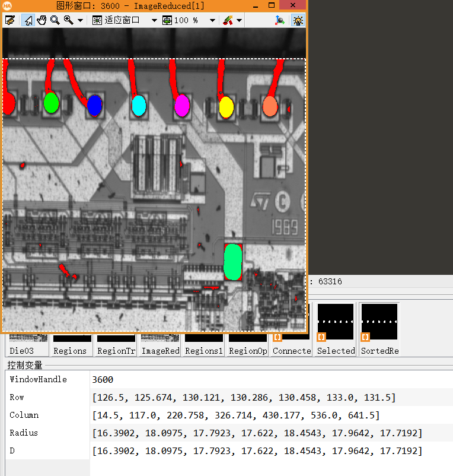Minimize the graphics window
The height and width of the screenshot is (476, 453).
(256, 6)
